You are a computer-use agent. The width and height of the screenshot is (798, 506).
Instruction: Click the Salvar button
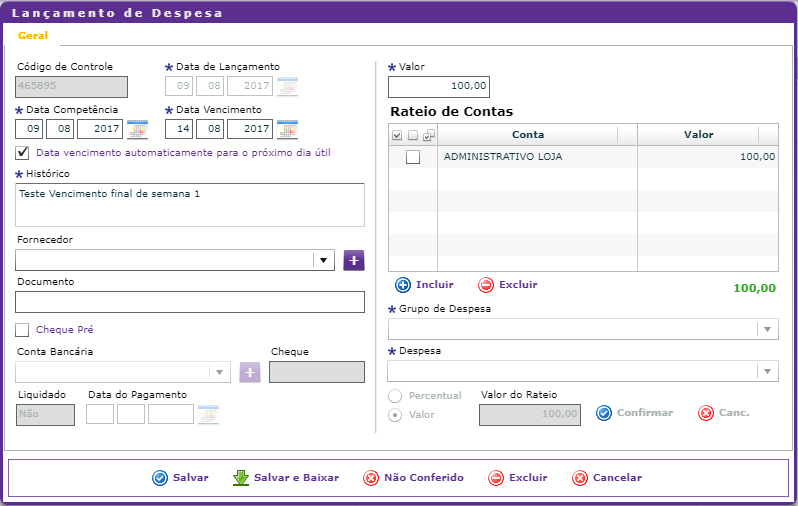coord(180,478)
